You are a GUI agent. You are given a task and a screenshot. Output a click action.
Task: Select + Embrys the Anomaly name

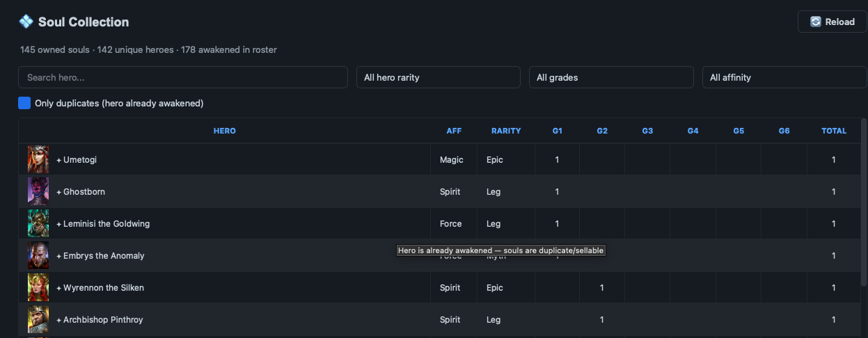click(100, 256)
